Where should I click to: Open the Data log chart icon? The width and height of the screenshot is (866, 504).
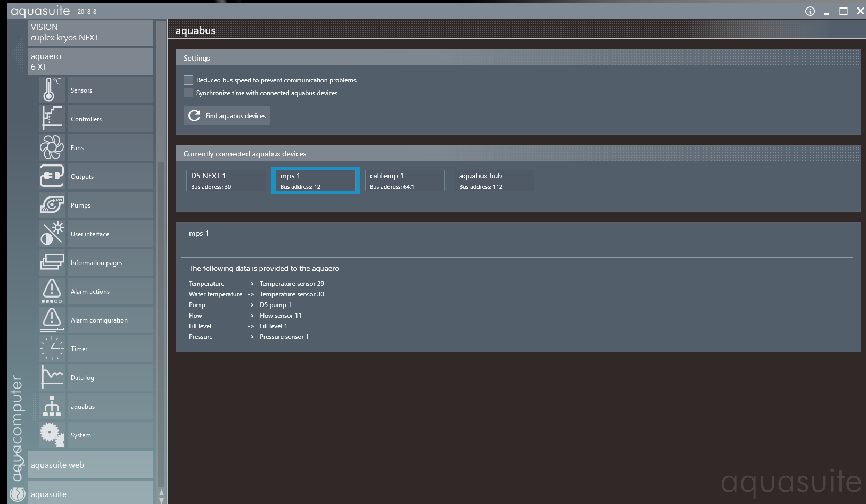[x=52, y=377]
